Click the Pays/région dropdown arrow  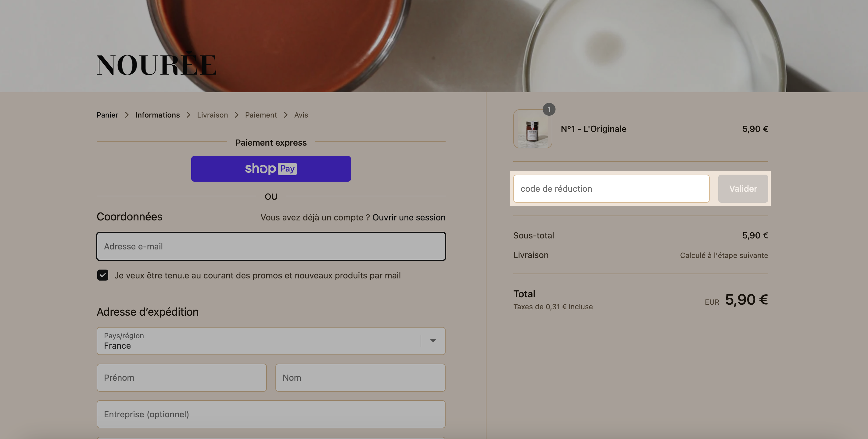point(433,341)
